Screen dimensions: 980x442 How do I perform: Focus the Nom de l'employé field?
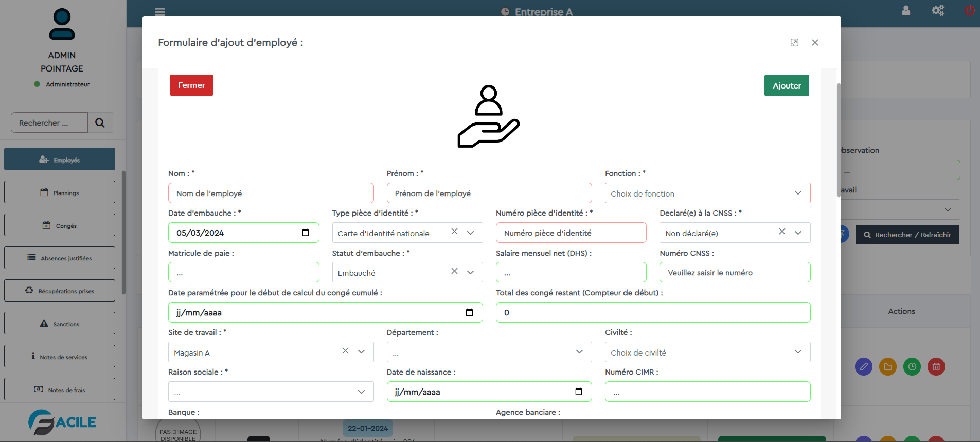[x=271, y=193]
